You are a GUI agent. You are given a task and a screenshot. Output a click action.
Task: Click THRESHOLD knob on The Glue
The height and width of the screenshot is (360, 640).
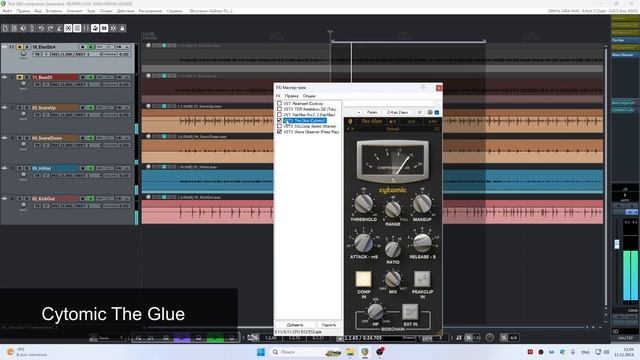(x=363, y=203)
